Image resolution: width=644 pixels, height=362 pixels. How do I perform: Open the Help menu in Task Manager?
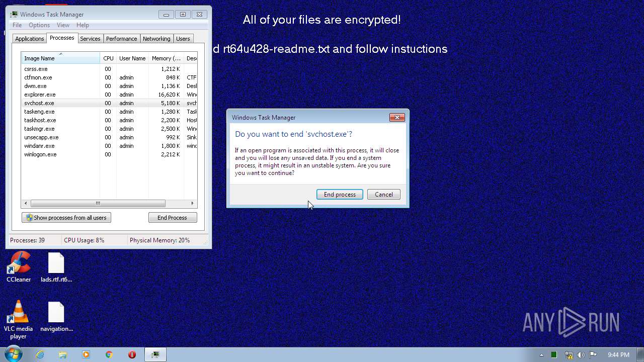[83, 25]
